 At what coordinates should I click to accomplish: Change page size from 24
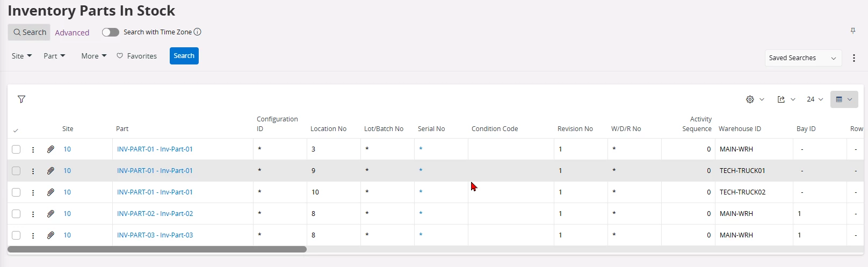click(x=815, y=99)
